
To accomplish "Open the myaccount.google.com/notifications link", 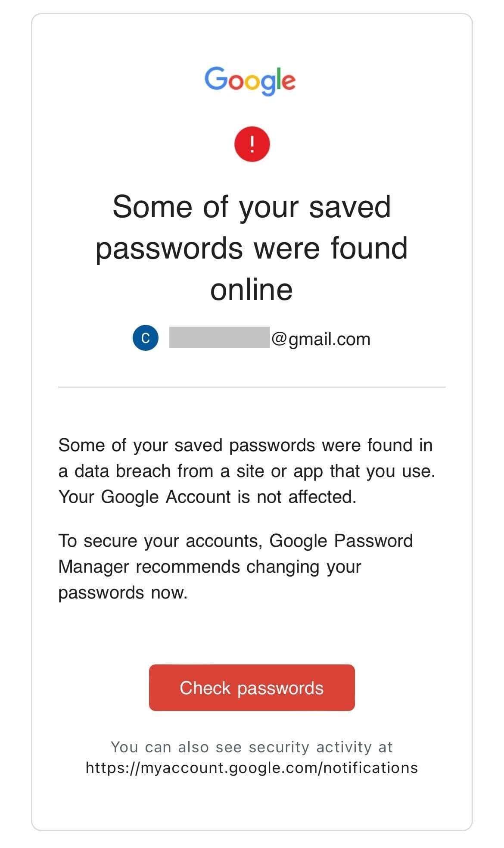I will pos(252,768).
